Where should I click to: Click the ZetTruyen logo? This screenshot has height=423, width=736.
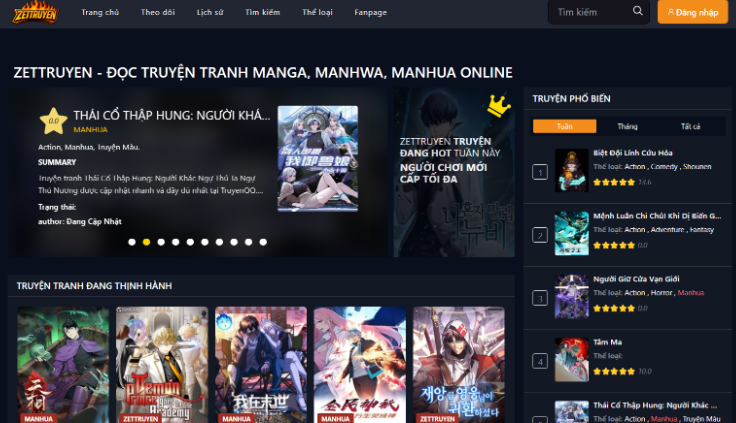(35, 12)
